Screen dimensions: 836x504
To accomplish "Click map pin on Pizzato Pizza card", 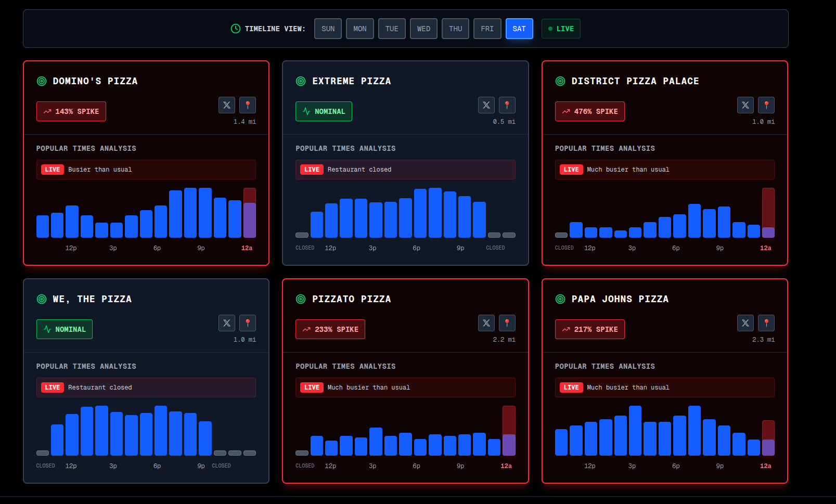I will [x=507, y=323].
